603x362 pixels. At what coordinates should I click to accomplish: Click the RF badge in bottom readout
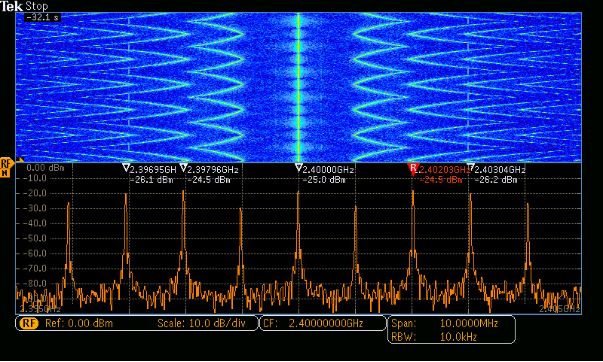(x=29, y=323)
